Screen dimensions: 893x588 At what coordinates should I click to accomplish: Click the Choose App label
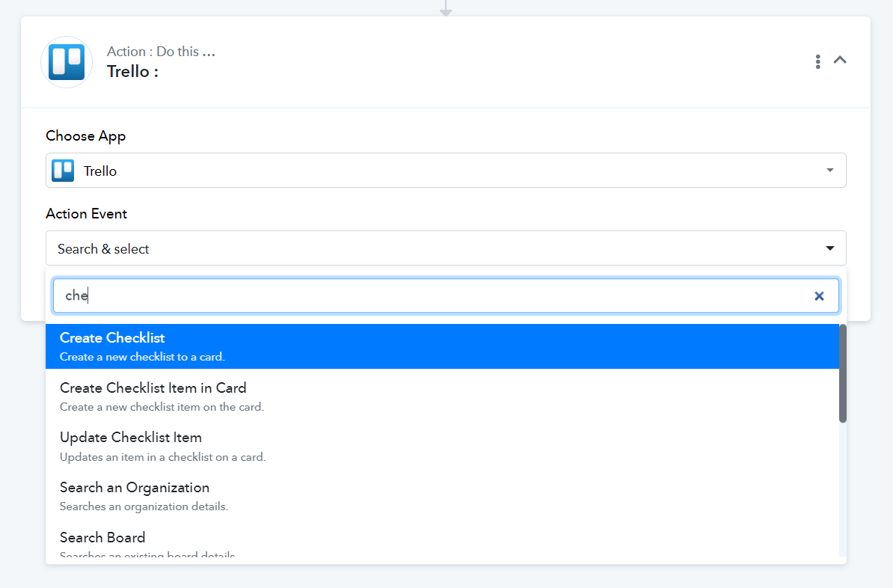85,136
